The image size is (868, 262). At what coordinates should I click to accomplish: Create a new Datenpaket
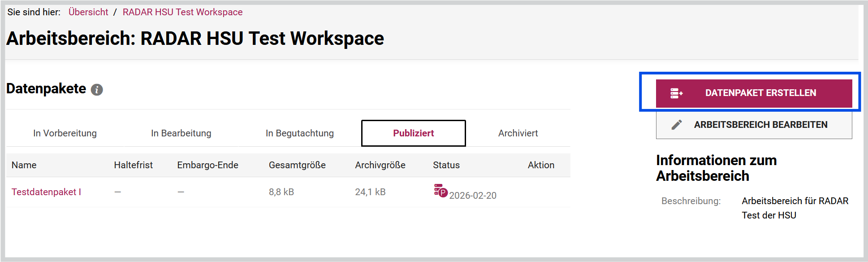click(x=754, y=93)
